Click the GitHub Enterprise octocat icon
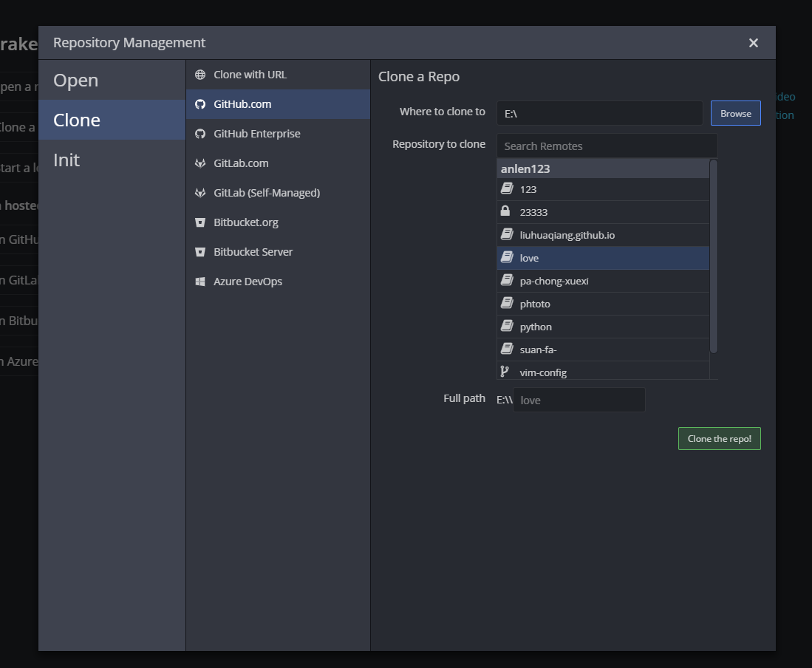 tap(200, 134)
